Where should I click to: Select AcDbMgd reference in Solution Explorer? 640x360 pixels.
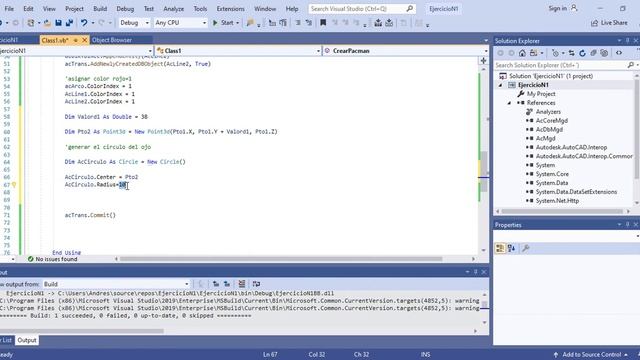pyautogui.click(x=549, y=129)
